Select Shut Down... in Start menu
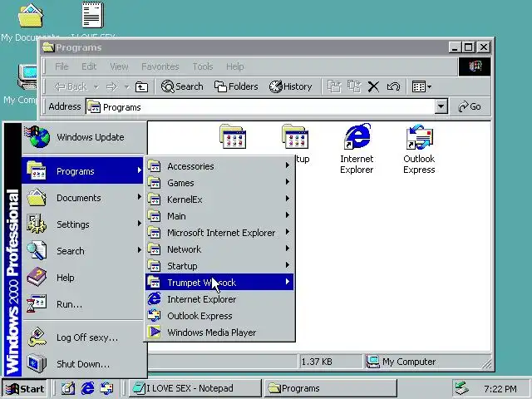The image size is (532, 399). [82, 364]
